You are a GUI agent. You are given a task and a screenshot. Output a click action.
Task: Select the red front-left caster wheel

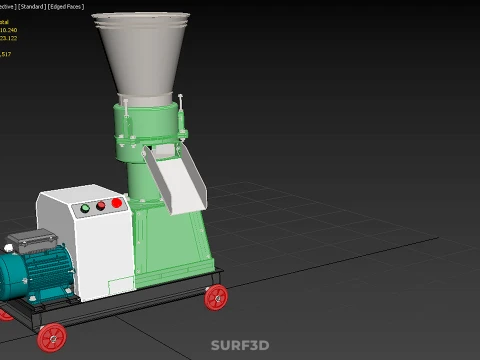tap(52, 338)
